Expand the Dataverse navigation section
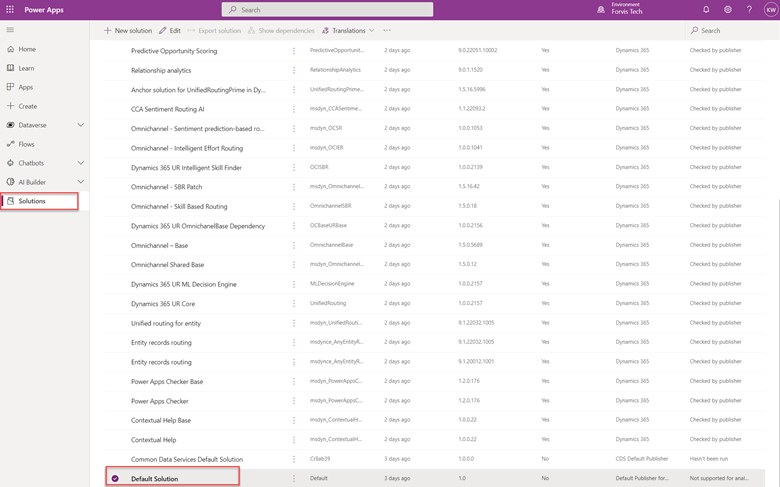The image size is (780, 487). (81, 125)
